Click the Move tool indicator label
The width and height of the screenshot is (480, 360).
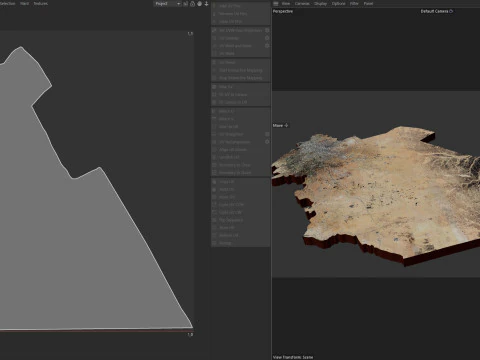point(280,125)
